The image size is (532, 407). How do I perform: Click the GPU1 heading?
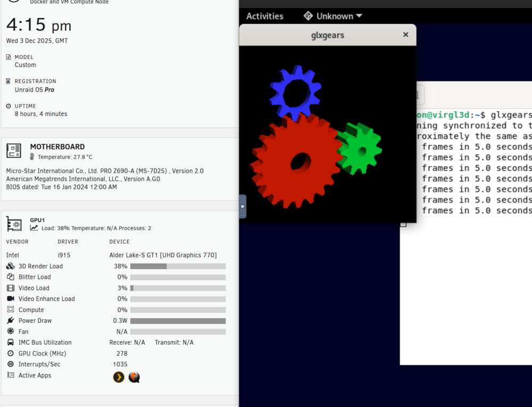37,220
